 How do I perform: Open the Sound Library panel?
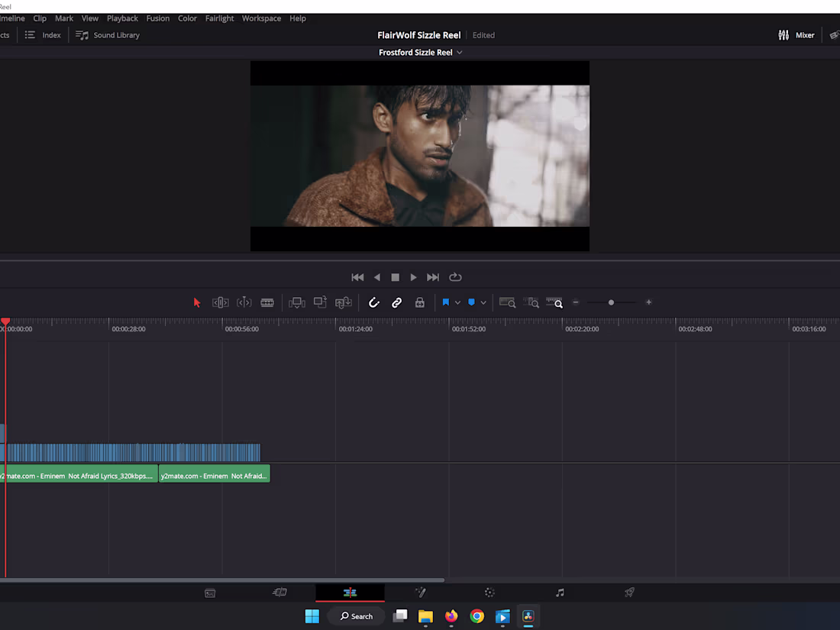click(x=108, y=35)
